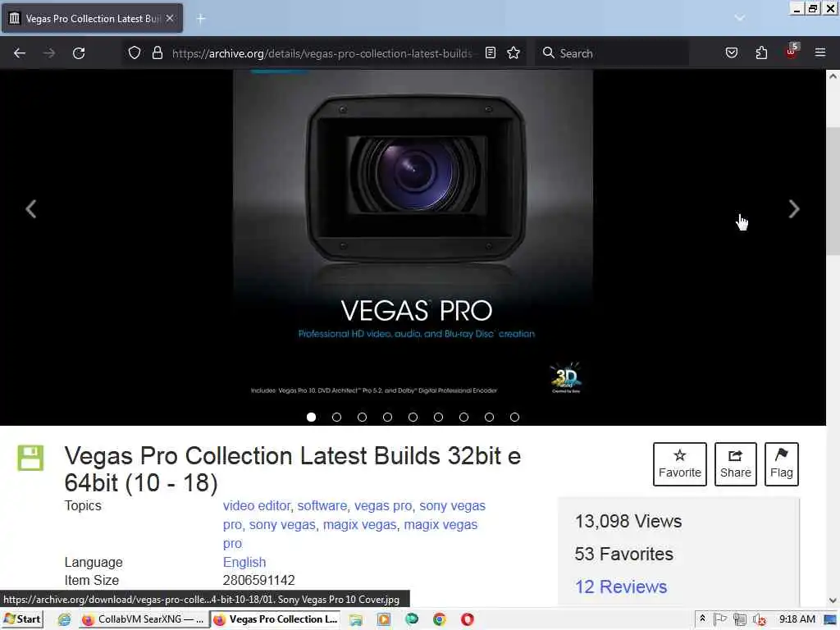Select first carousel dot indicator
This screenshot has width=840, height=630.
311,417
